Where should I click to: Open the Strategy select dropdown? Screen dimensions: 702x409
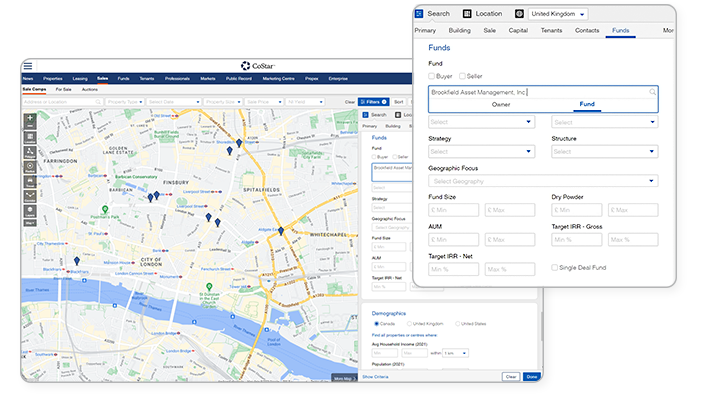(481, 152)
